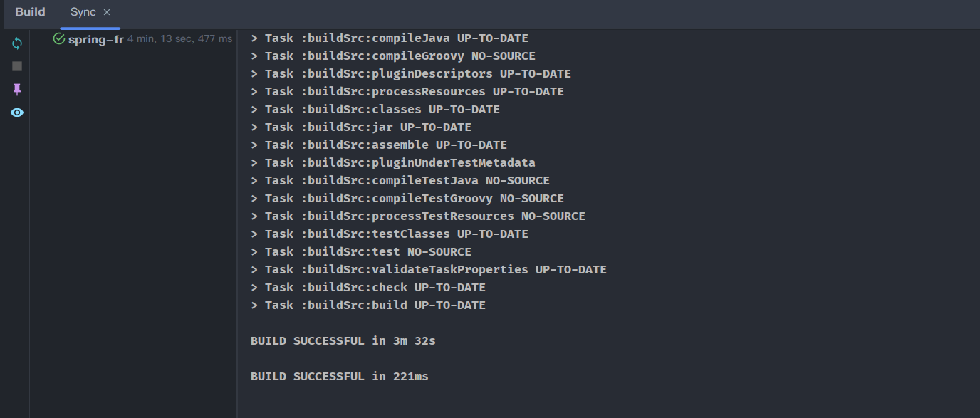Click the buildSrc:compileJava task line
The width and height of the screenshot is (980, 418).
[396, 38]
